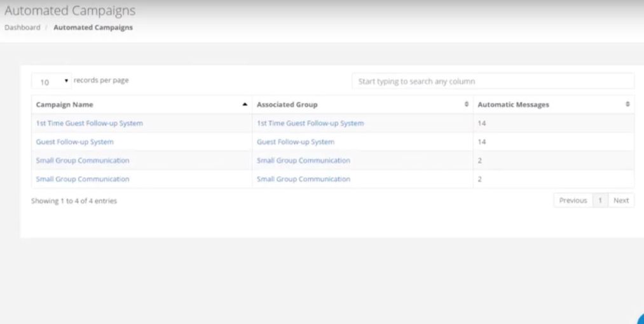Go to the Dashboard breadcrumb link
This screenshot has height=324, width=644.
click(x=22, y=27)
